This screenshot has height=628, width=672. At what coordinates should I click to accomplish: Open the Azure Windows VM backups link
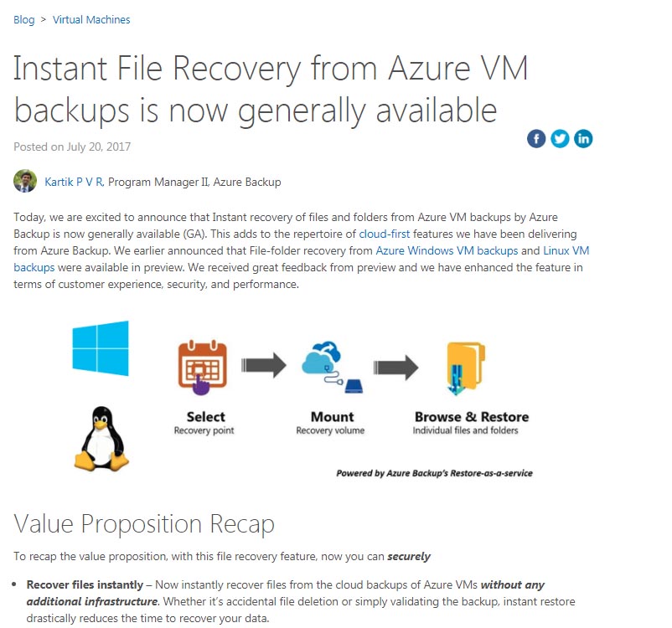[447, 250]
